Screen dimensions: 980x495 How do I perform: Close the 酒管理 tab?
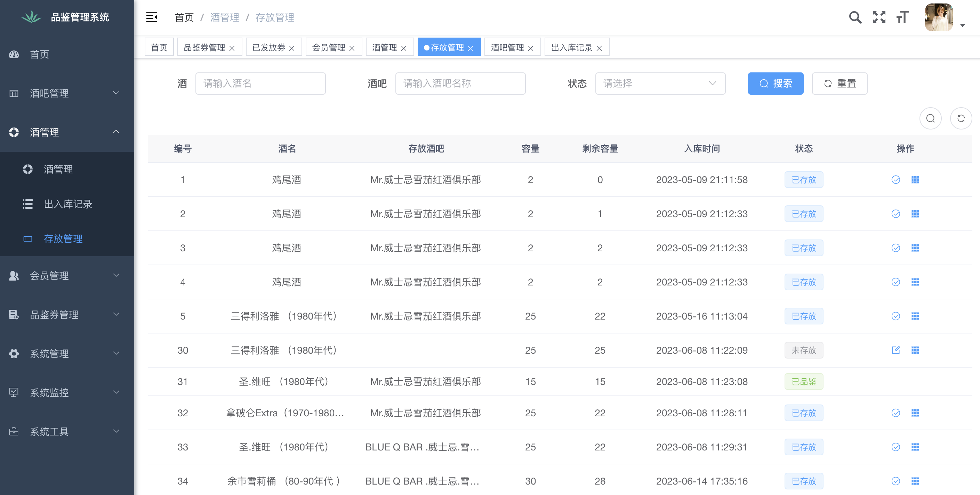coord(404,48)
